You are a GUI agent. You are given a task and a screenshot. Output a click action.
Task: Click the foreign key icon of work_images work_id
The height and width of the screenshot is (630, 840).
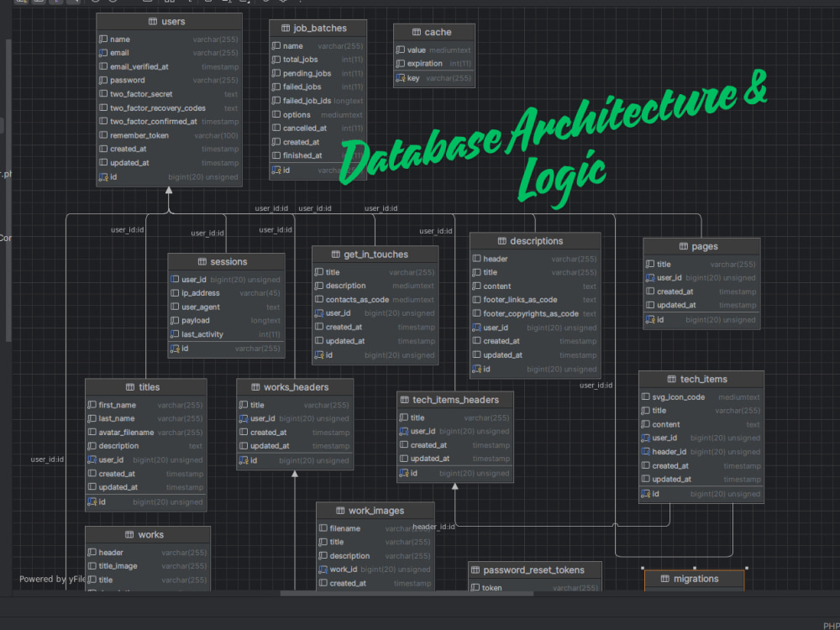(323, 570)
